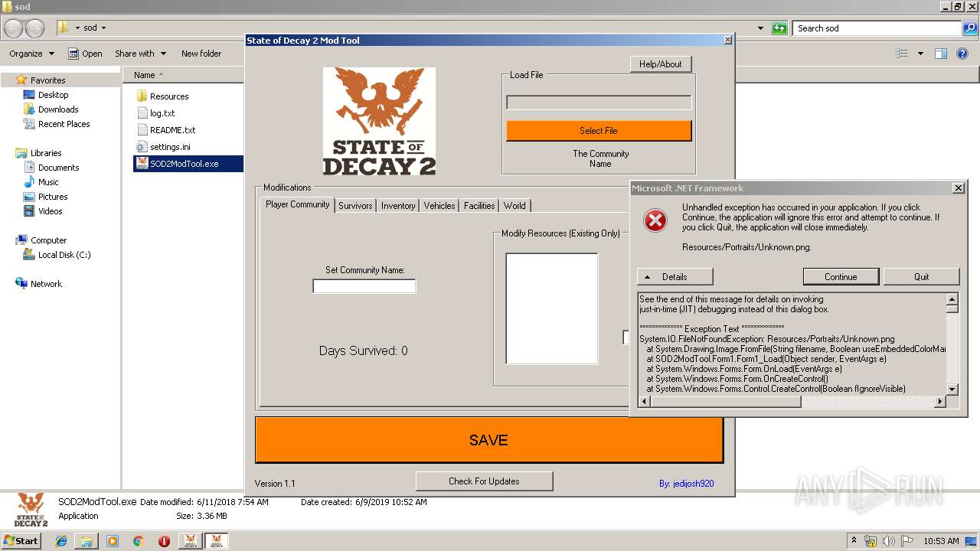
Task: Close the Microsoft .NET Framework dialog
Action: tap(958, 188)
